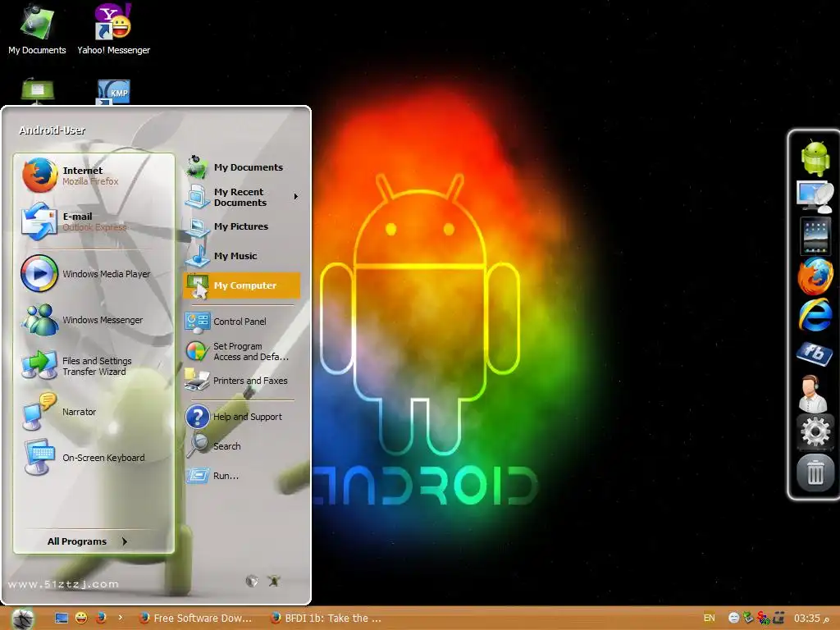Launch Windows Messenger from Start menu
Screen dimensions: 840x630
click(x=94, y=320)
